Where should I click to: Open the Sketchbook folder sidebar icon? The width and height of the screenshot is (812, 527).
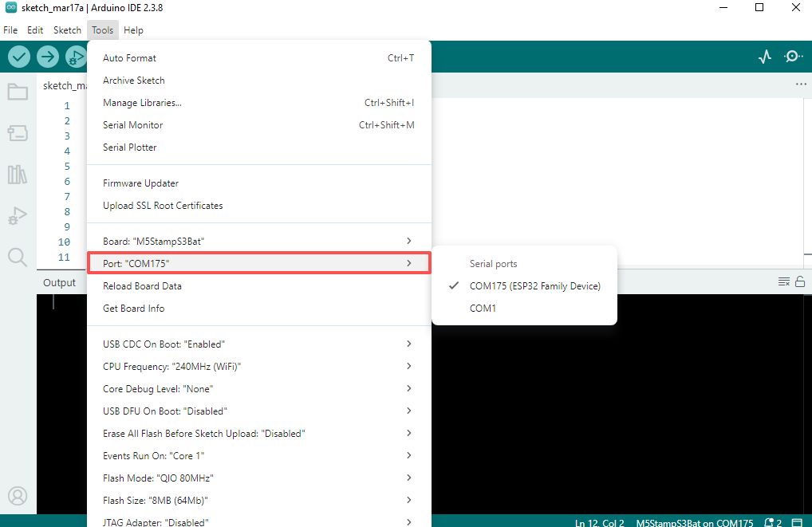18,92
